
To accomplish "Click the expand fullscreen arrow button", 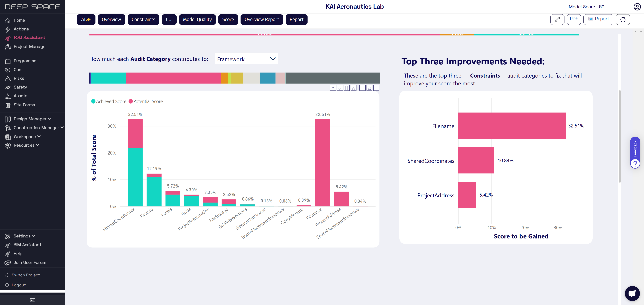I will [557, 19].
